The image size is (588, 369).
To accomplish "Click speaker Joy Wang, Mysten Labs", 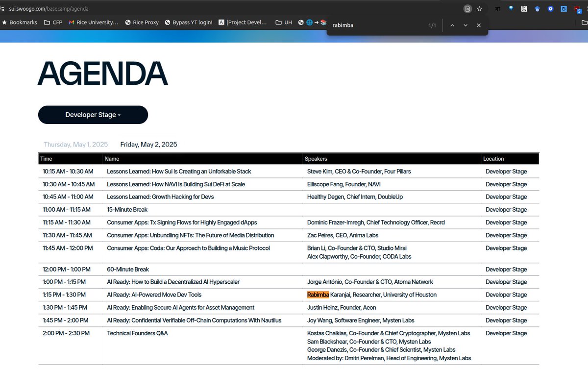I will tap(361, 320).
